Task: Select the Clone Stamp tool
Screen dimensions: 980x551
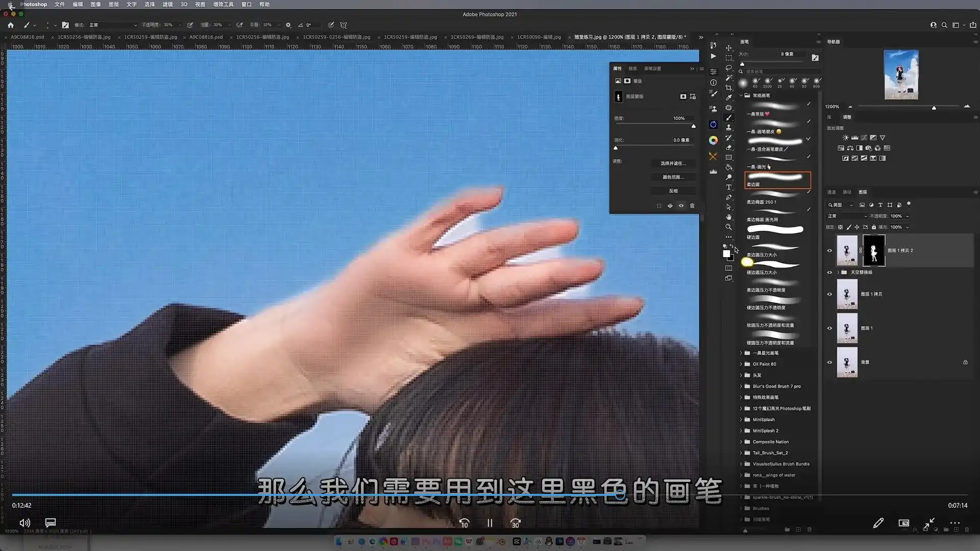Action: [729, 128]
